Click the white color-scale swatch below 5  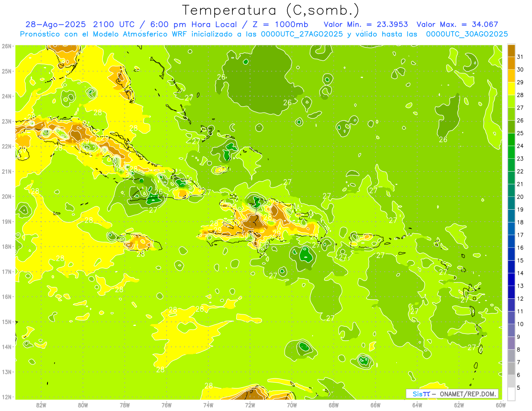click(x=511, y=394)
